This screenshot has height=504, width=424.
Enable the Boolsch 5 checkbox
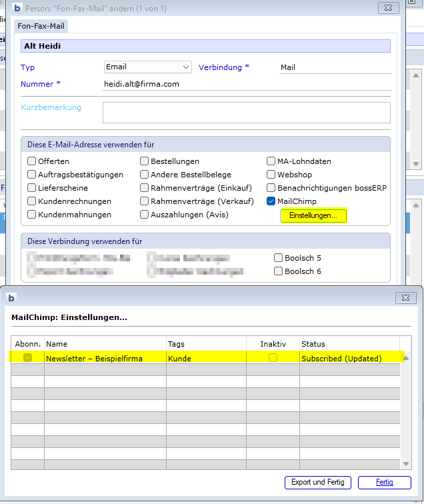tap(279, 258)
